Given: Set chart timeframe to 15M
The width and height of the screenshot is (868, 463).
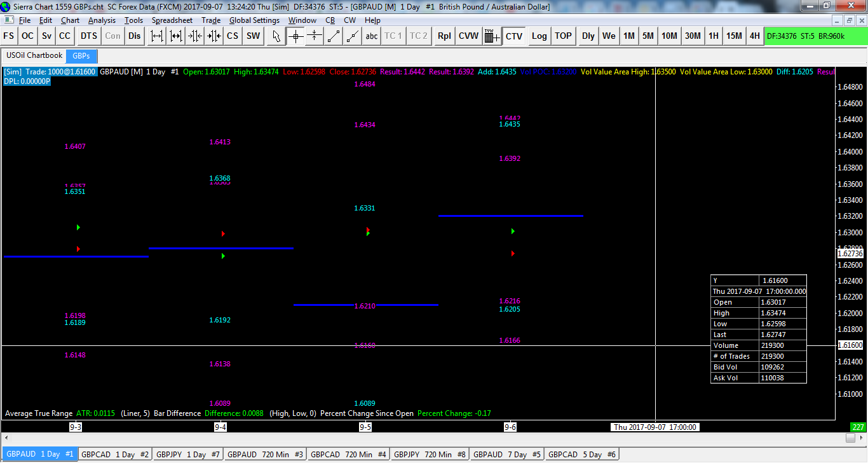Looking at the screenshot, I should coord(734,36).
